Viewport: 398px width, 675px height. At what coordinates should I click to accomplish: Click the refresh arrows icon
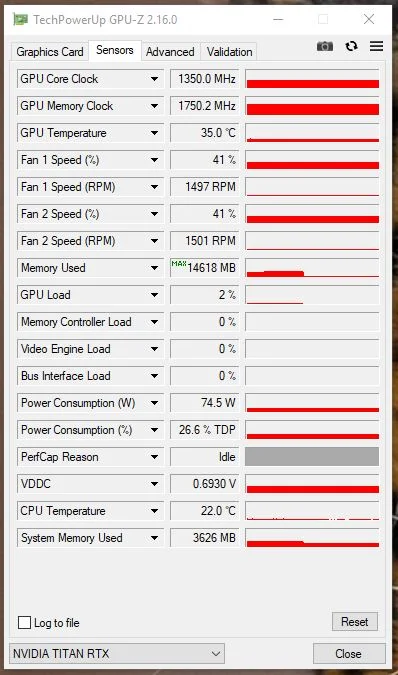[352, 46]
